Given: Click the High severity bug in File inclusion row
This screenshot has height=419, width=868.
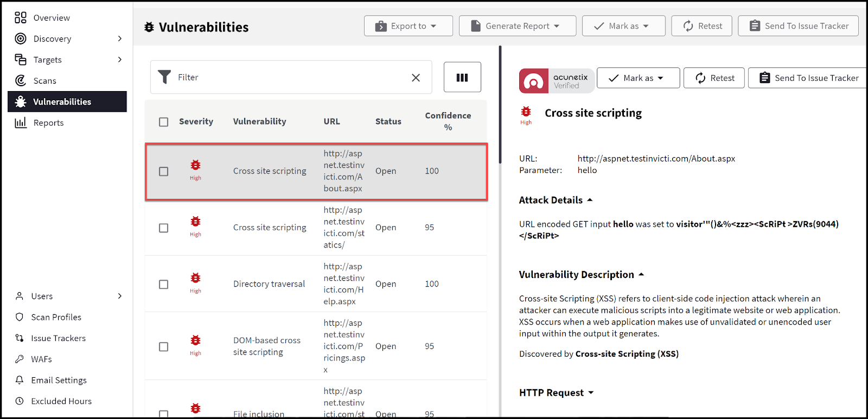Looking at the screenshot, I should (x=195, y=408).
